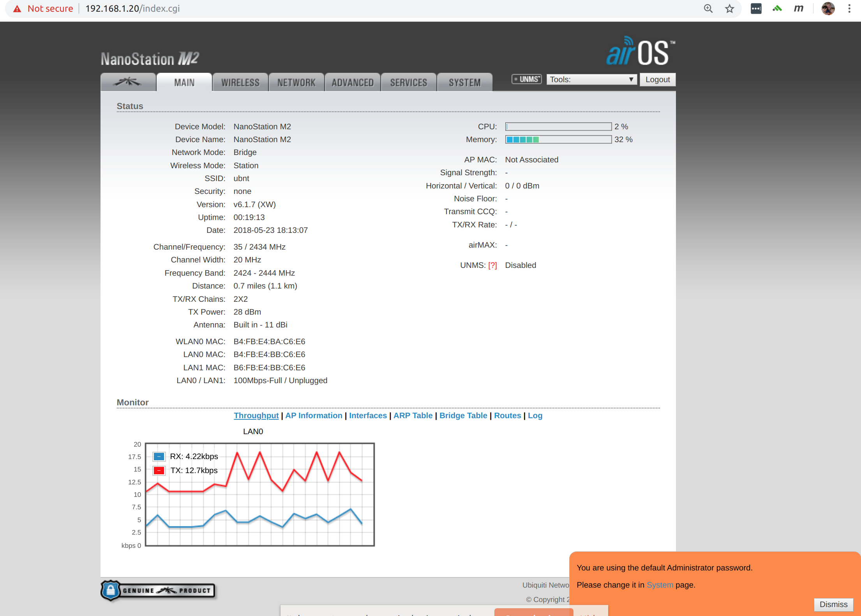Click the Throughput monitor link
Screen dimensions: 861x616
(256, 415)
